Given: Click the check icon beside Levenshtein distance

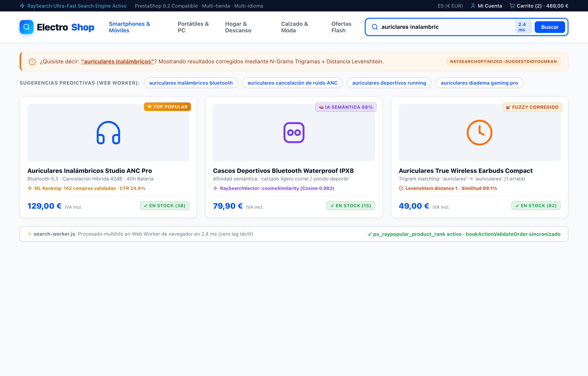Looking at the screenshot, I should coord(401,188).
